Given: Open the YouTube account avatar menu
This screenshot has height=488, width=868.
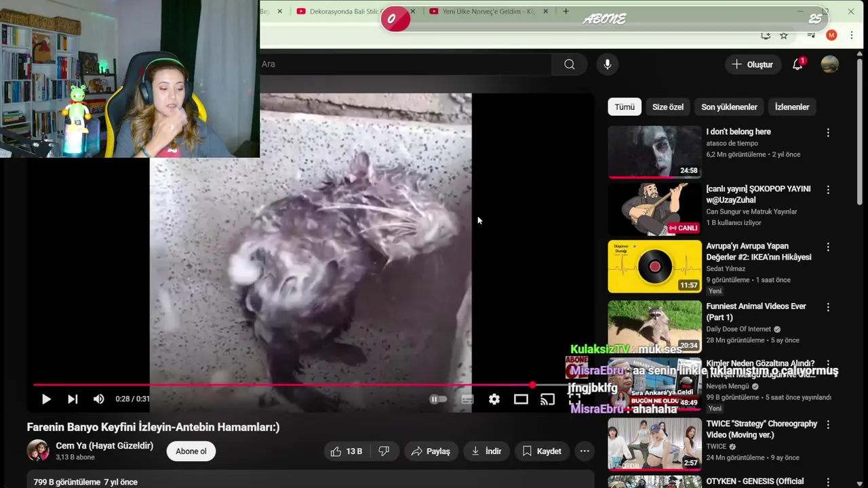Looking at the screenshot, I should coord(829,64).
